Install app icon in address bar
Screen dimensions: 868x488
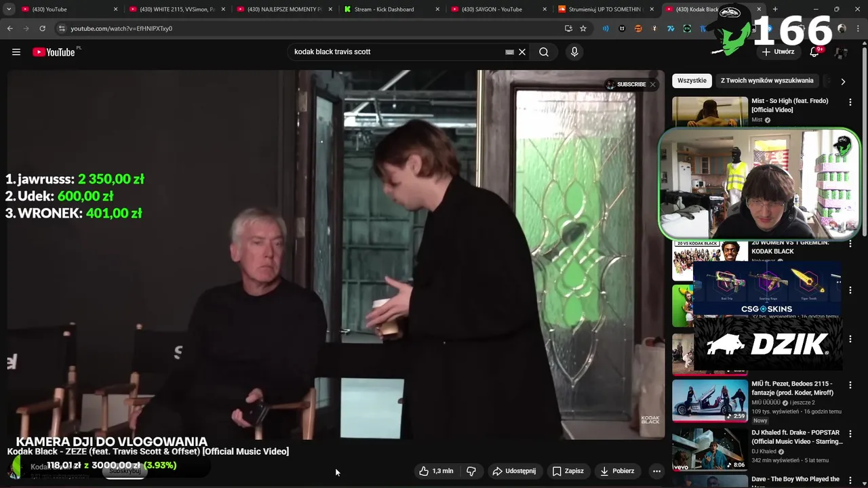[x=568, y=28]
